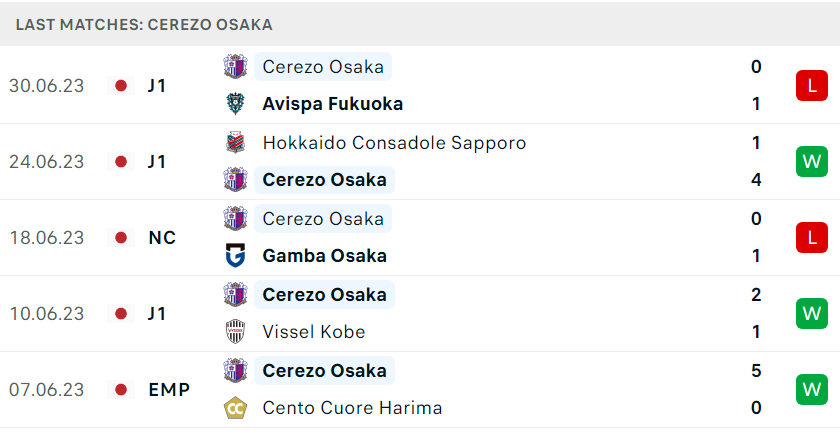Screen dimensions: 840x436
Task: Click the green W badge for the Vissel Kobe match
Action: pyautogui.click(x=812, y=313)
